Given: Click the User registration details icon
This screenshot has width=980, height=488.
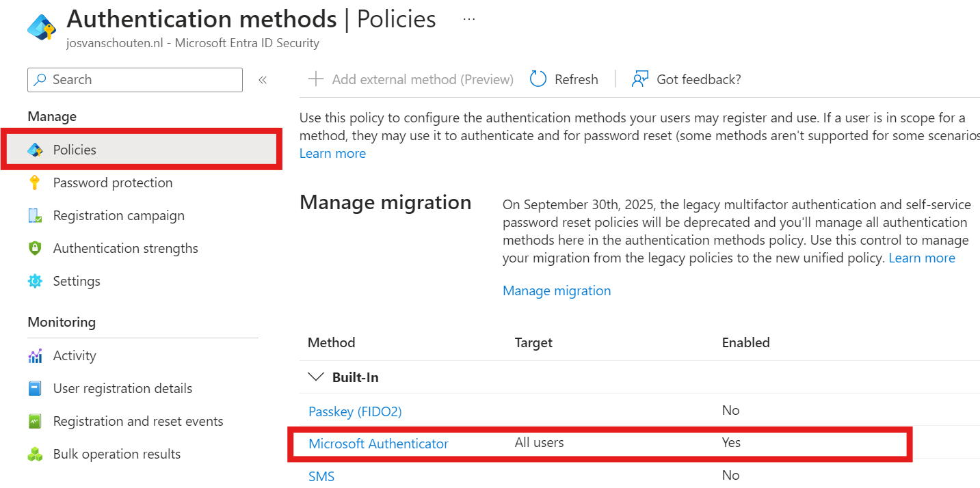Looking at the screenshot, I should pos(35,388).
